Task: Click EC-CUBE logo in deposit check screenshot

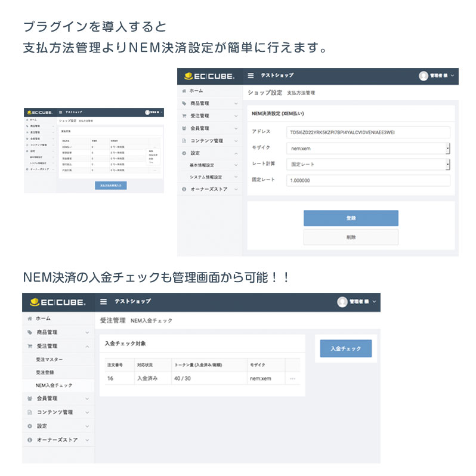Action: point(58,302)
